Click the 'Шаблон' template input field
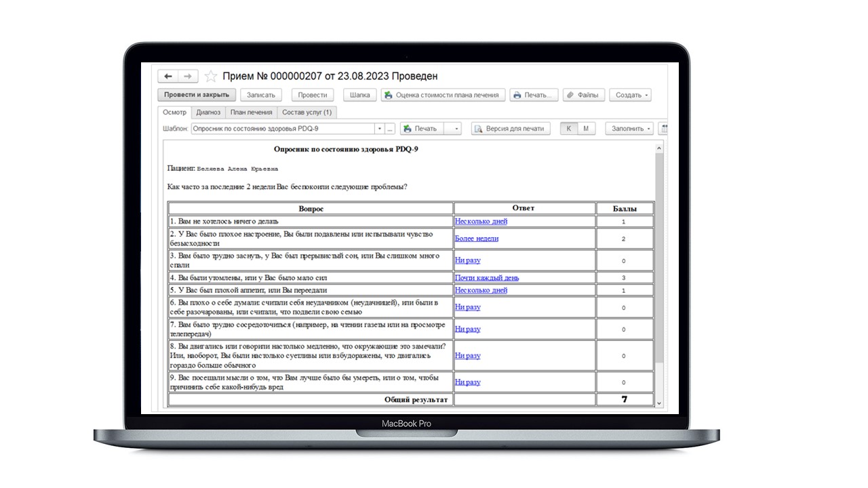The image size is (868, 488). (x=283, y=129)
